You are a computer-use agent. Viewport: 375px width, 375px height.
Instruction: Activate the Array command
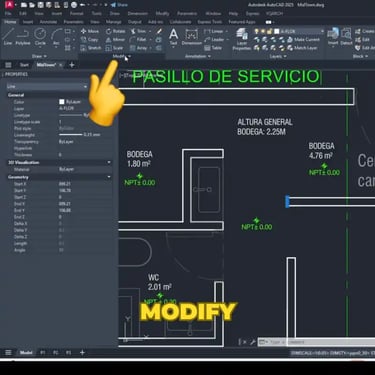click(139, 48)
